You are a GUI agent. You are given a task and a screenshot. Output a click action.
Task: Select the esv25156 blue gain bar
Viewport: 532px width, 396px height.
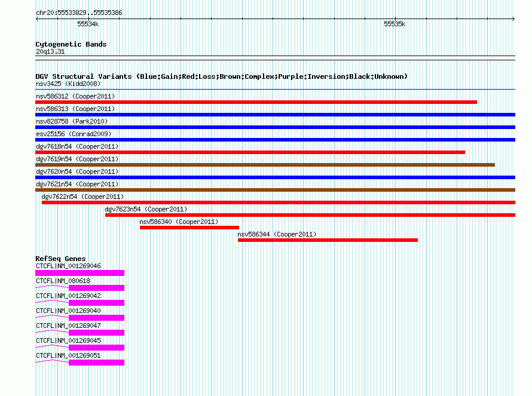275,140
